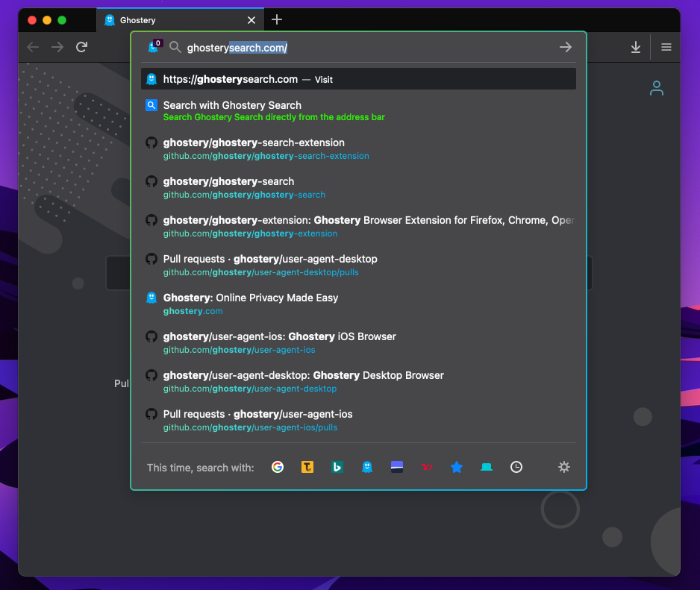Image resolution: width=700 pixels, height=590 pixels.
Task: Open ghostery-extension Browser Extension result
Action: tap(358, 227)
